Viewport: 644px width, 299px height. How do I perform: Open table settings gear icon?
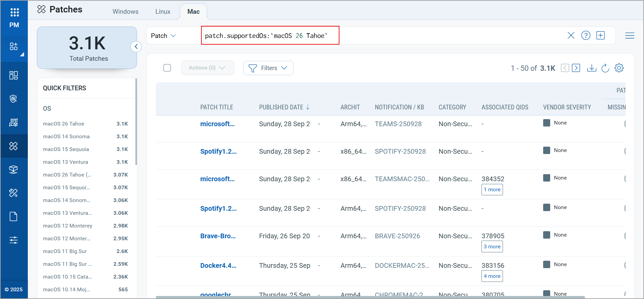tap(619, 68)
